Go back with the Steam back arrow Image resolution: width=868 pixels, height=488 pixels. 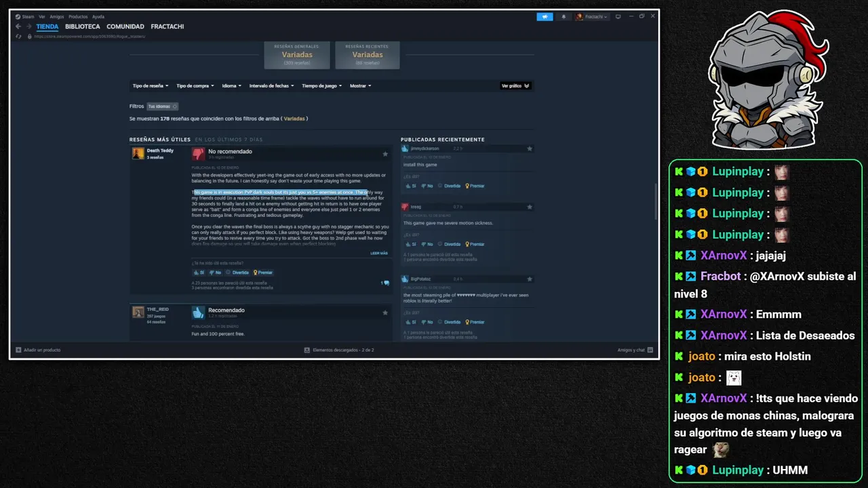pos(18,26)
